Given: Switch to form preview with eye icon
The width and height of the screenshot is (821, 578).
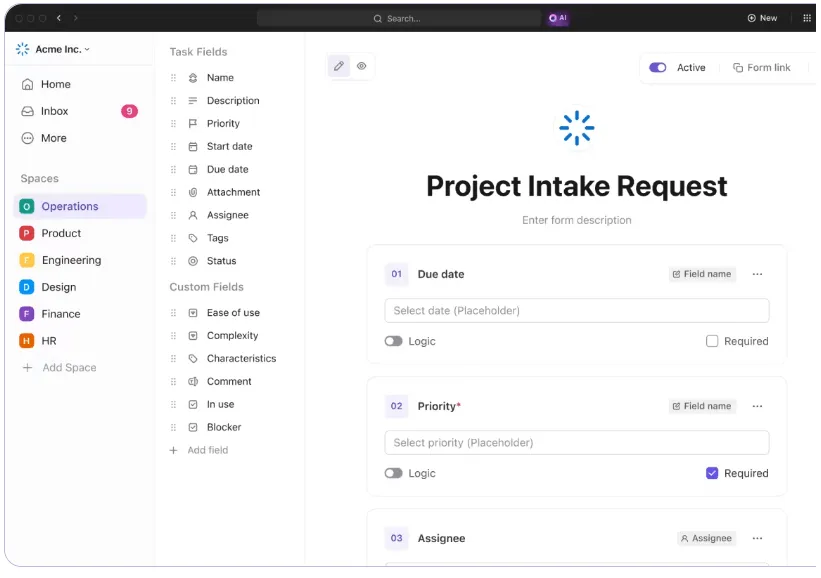Looking at the screenshot, I should click(x=361, y=66).
